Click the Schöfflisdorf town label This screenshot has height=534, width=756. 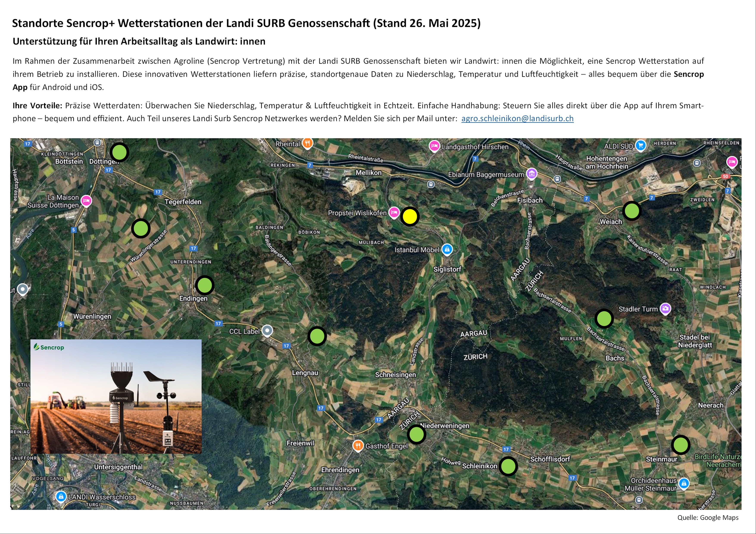click(x=550, y=459)
